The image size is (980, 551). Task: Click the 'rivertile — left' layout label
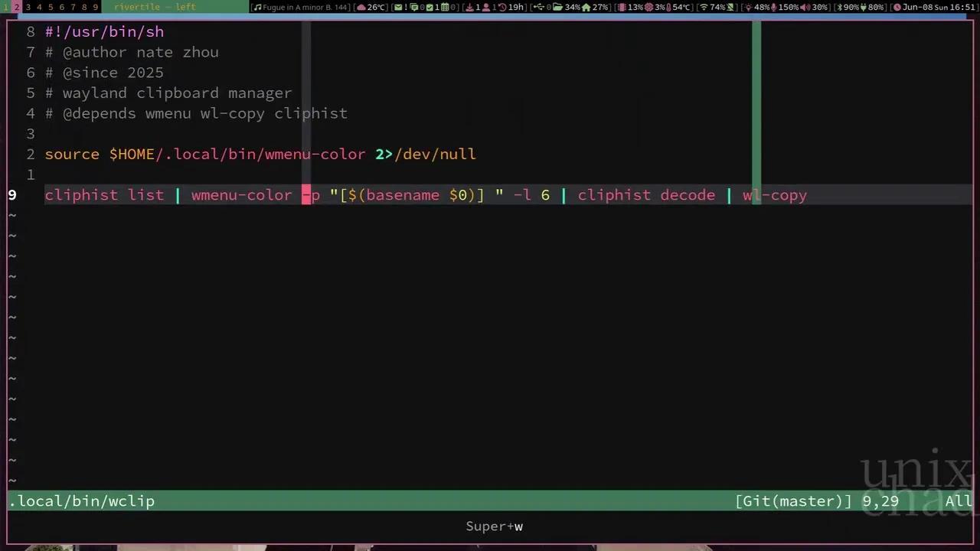155,7
